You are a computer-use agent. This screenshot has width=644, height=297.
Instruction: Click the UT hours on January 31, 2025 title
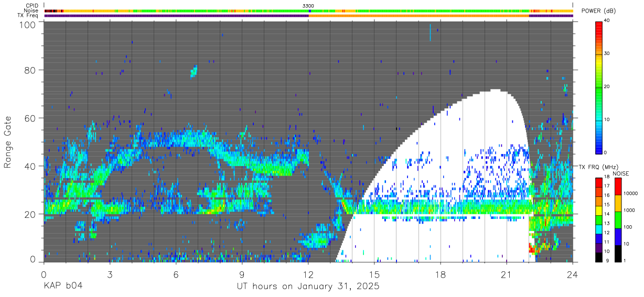(x=308, y=287)
